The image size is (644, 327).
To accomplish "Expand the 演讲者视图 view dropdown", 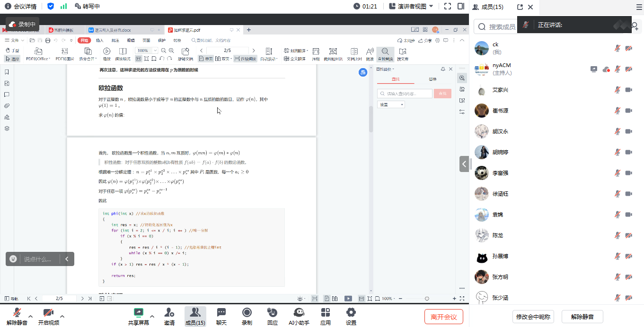I will tap(411, 6).
